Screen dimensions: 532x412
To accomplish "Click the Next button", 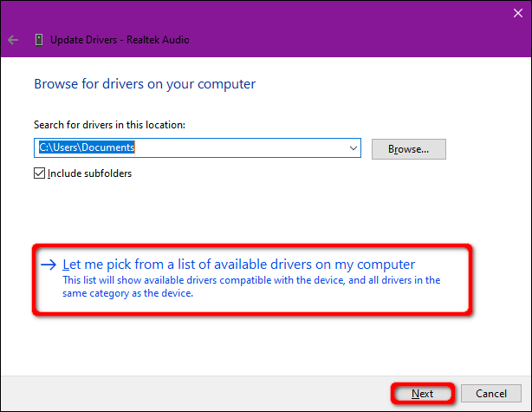I will tap(423, 394).
